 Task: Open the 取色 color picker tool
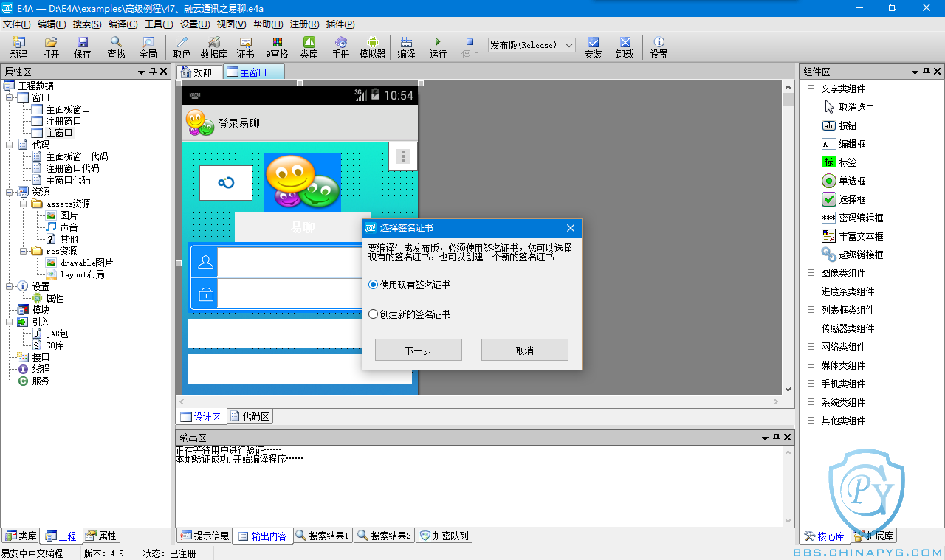[x=182, y=47]
